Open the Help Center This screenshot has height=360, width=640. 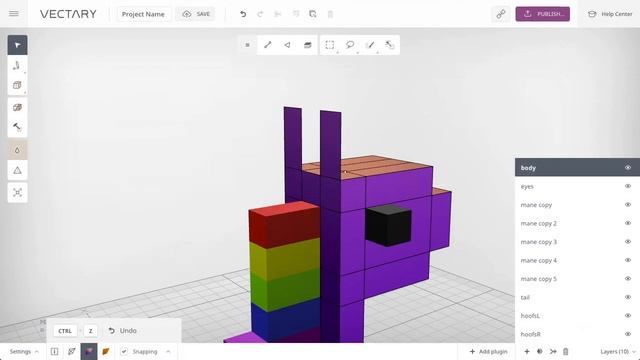click(610, 14)
